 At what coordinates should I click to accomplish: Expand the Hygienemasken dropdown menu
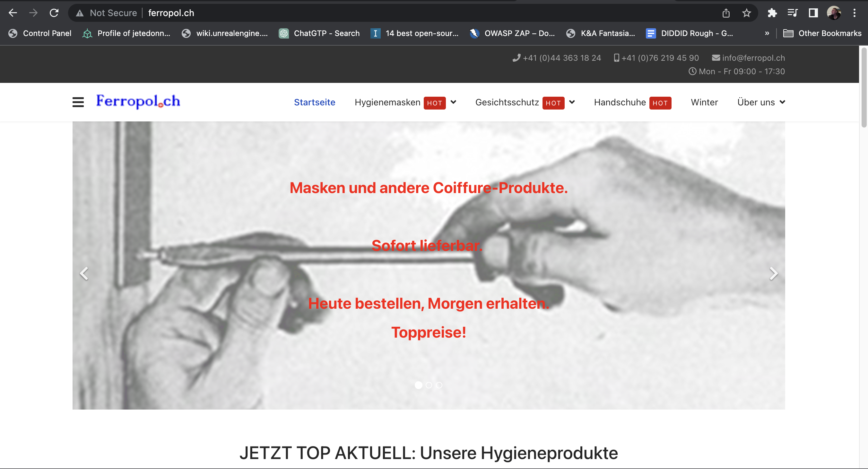[x=453, y=102]
